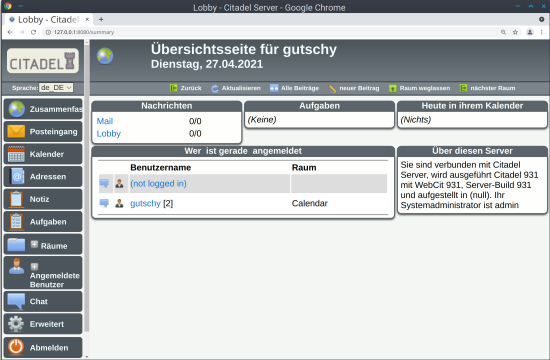Open Chat via the speech bubble icon
This screenshot has height=360, width=550.
(x=16, y=301)
